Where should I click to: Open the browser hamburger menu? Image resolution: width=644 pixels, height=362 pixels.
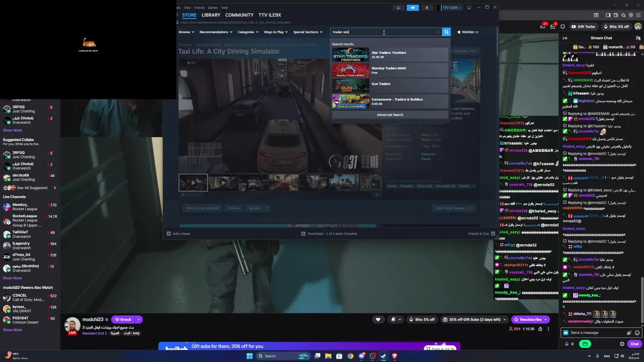637,15
